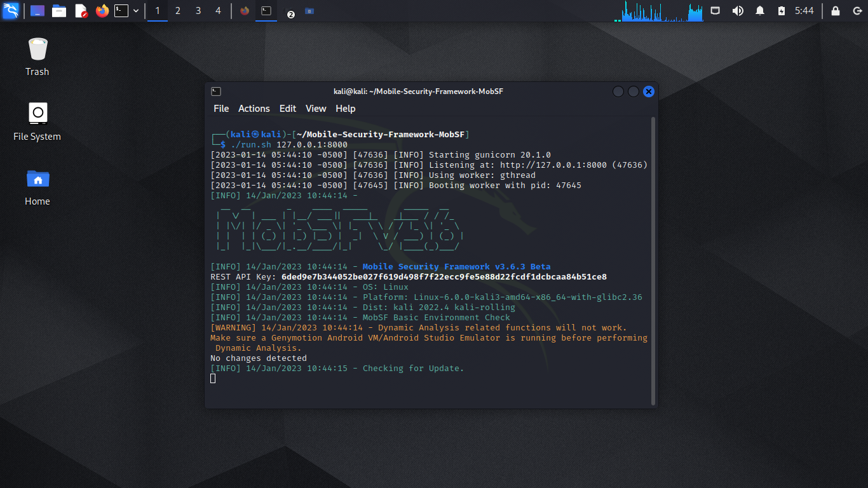This screenshot has height=488, width=868.
Task: Minimize the terminal window
Action: tap(618, 91)
